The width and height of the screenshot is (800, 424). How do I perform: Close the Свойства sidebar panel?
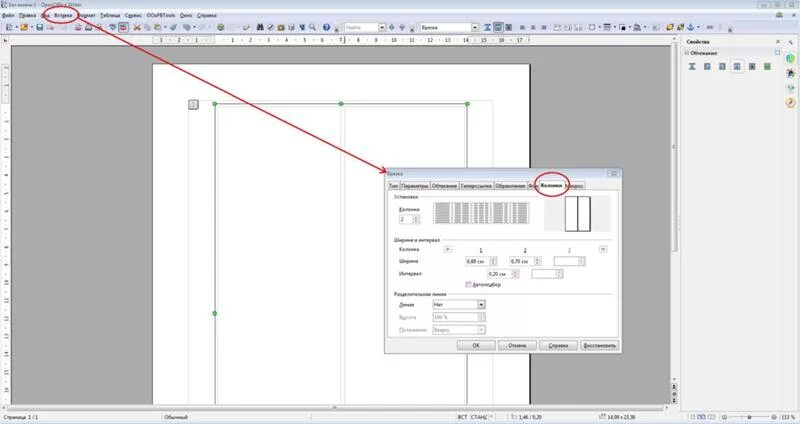click(x=778, y=42)
